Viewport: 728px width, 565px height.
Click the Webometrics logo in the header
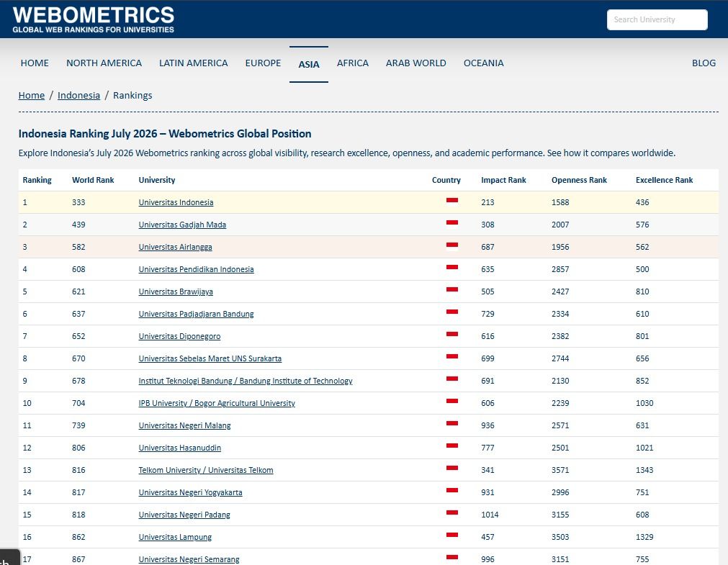(94, 19)
